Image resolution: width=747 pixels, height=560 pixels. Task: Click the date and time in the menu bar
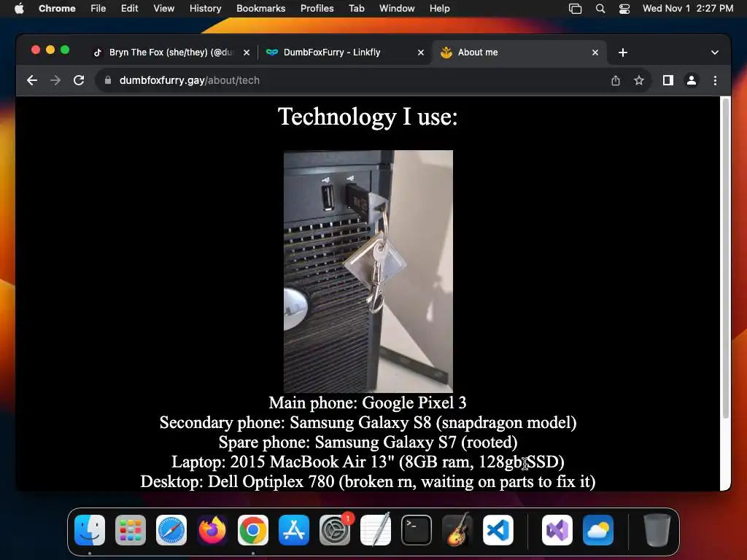(x=687, y=9)
